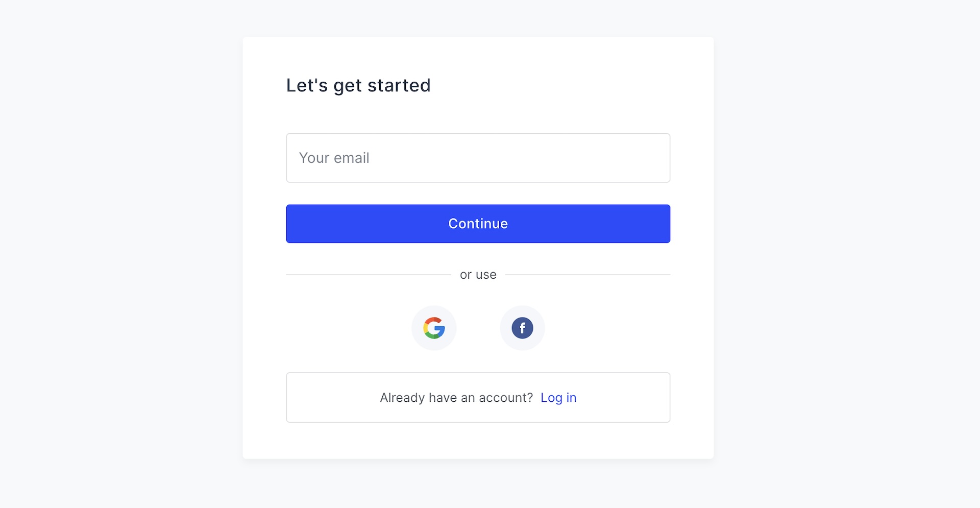
Task: Focus the Your email input field
Action: tap(478, 158)
